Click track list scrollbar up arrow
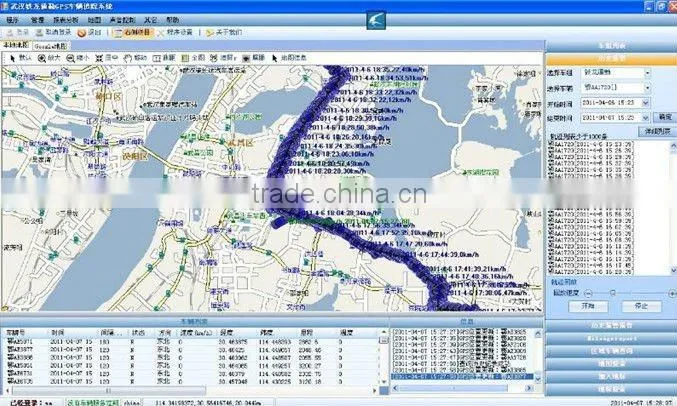 pos(673,146)
